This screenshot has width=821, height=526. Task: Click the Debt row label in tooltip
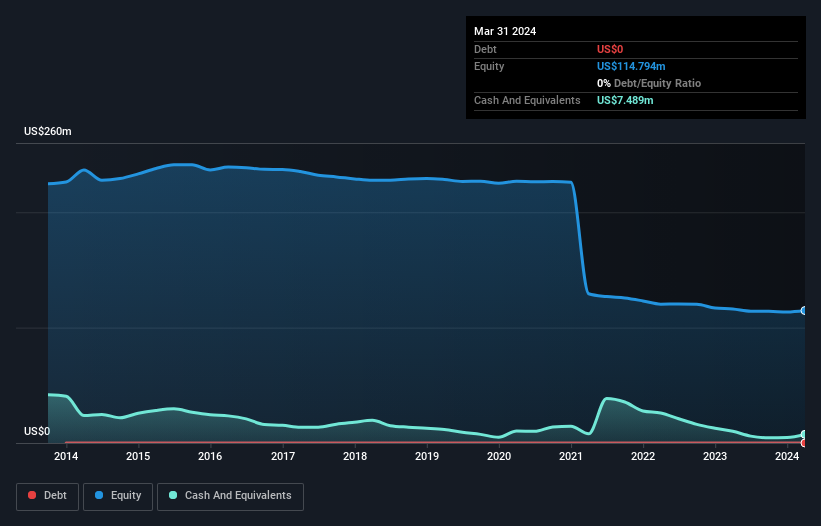pyautogui.click(x=485, y=49)
